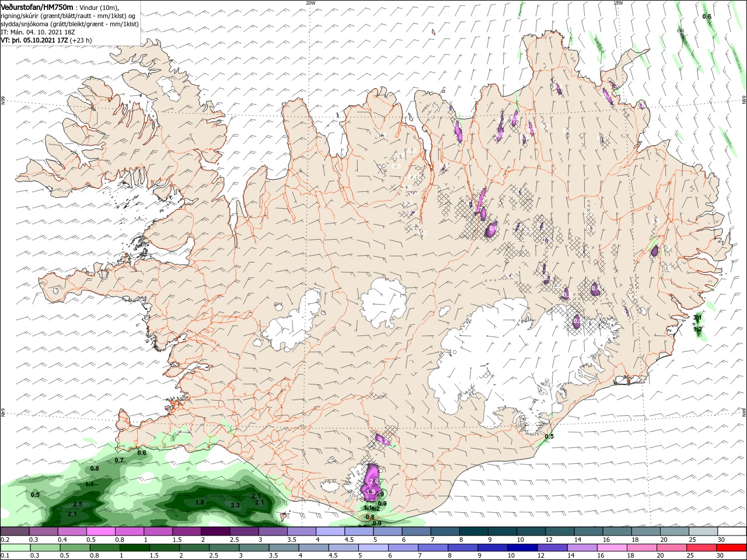Click the 1.8 rainfall value offshore

200,502
